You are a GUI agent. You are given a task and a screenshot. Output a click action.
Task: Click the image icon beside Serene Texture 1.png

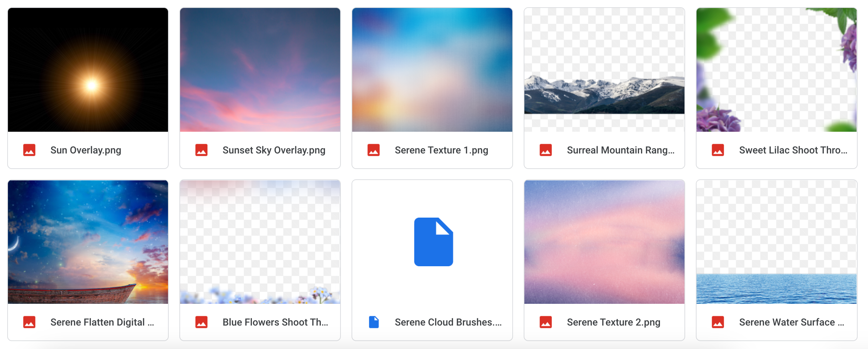(374, 150)
